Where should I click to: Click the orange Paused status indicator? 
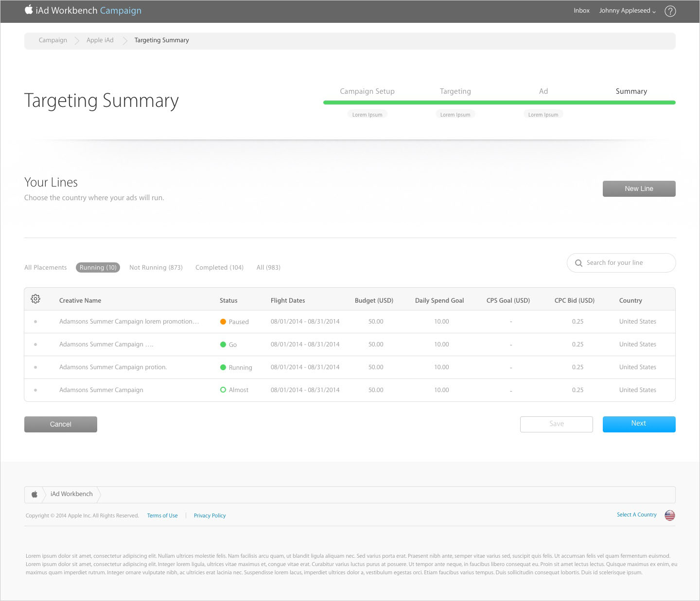pos(223,322)
